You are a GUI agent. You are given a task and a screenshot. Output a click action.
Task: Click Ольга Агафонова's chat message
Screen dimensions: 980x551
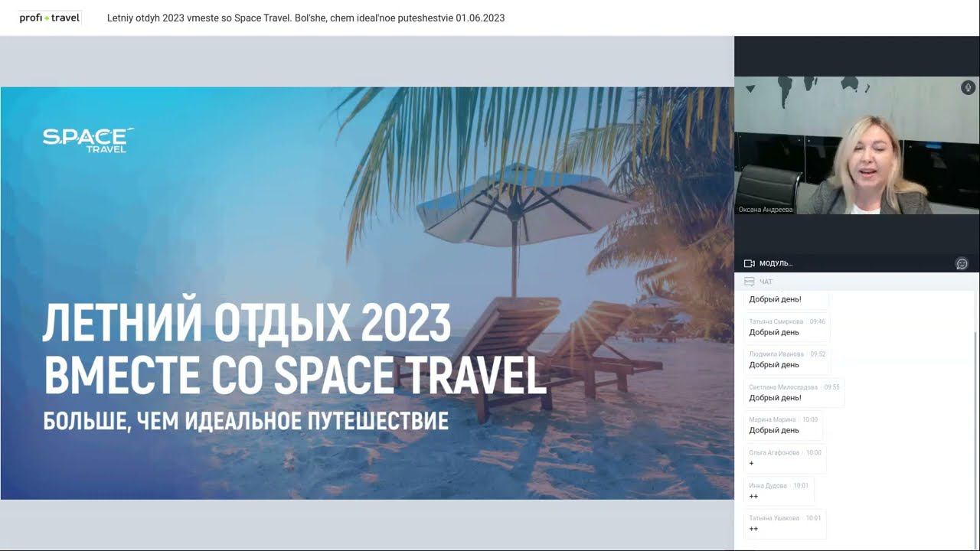click(x=785, y=458)
